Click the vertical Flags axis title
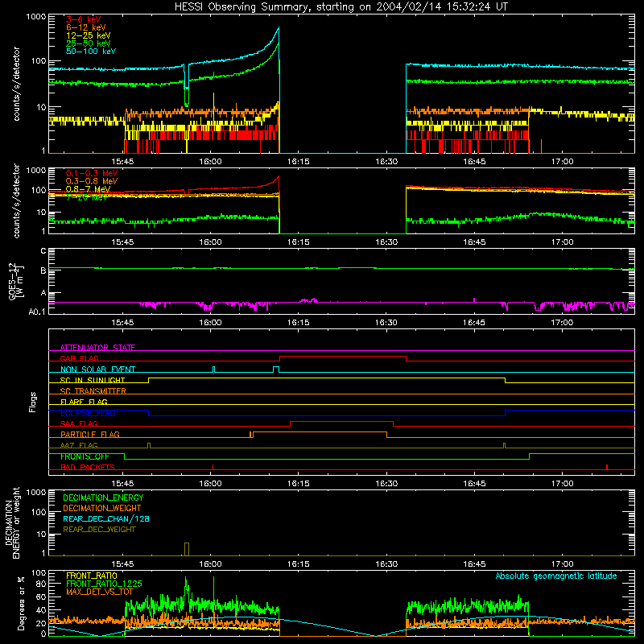This screenshot has height=644, width=644. 33,402
